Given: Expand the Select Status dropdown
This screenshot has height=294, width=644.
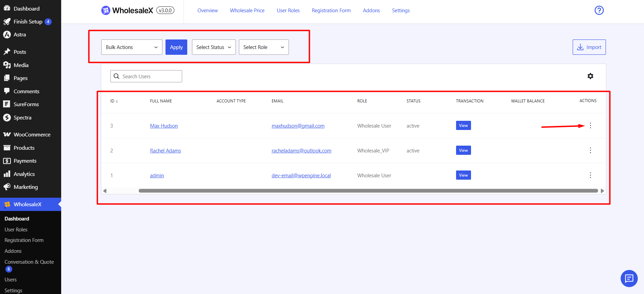Looking at the screenshot, I should (214, 47).
